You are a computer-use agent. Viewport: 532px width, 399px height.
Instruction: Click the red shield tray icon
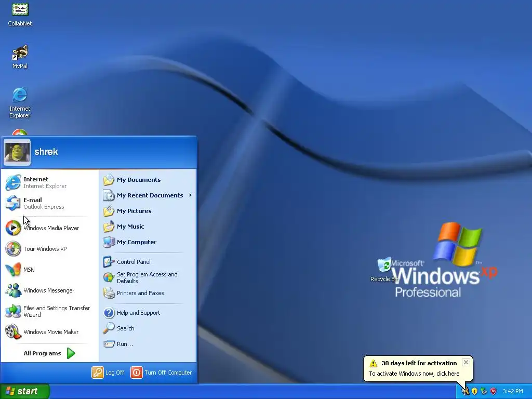(x=494, y=391)
